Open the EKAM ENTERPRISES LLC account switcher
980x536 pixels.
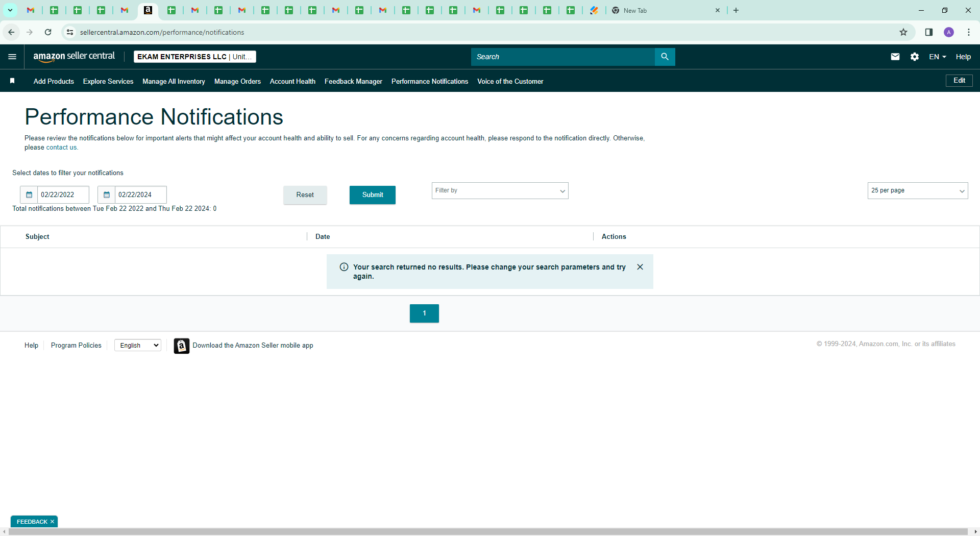pos(195,57)
